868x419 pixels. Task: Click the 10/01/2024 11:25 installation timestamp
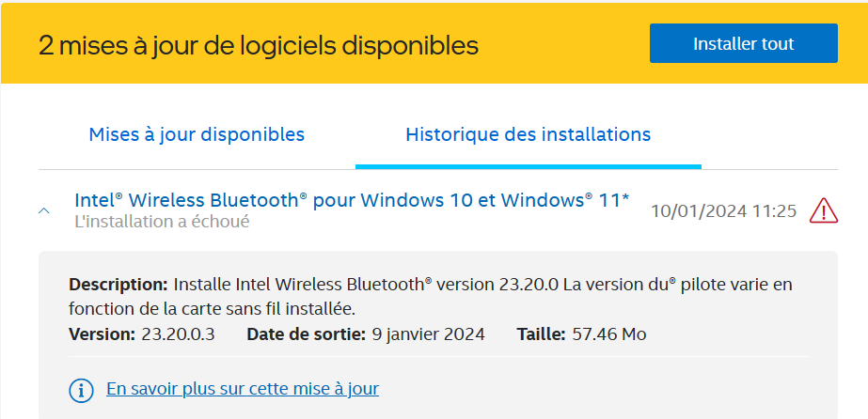click(723, 210)
